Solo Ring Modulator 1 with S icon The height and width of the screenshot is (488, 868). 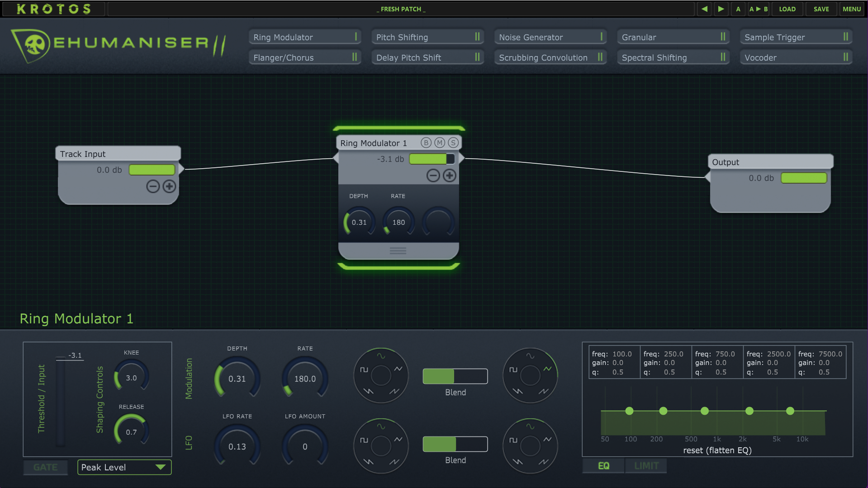pos(453,143)
